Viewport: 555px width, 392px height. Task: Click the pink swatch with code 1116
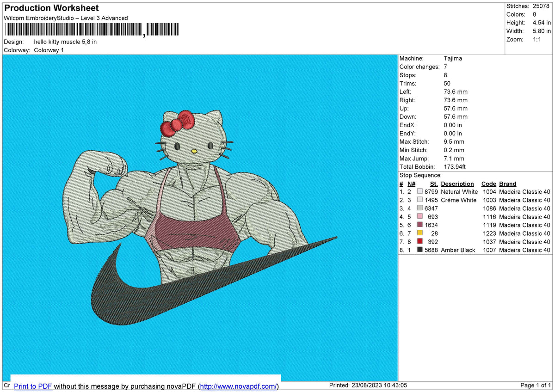coord(420,217)
